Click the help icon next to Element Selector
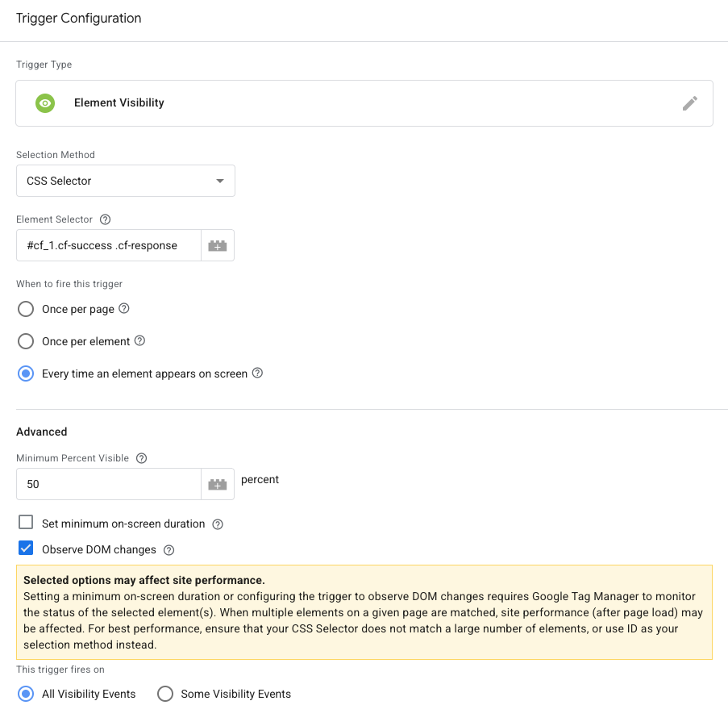Image resolution: width=728 pixels, height=726 pixels. pos(105,219)
